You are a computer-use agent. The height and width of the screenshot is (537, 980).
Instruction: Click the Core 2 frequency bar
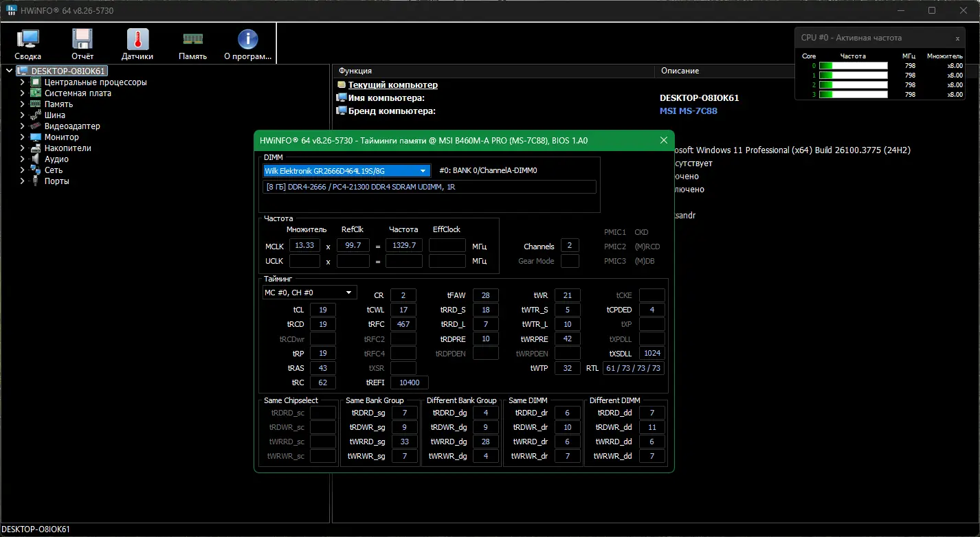point(853,85)
